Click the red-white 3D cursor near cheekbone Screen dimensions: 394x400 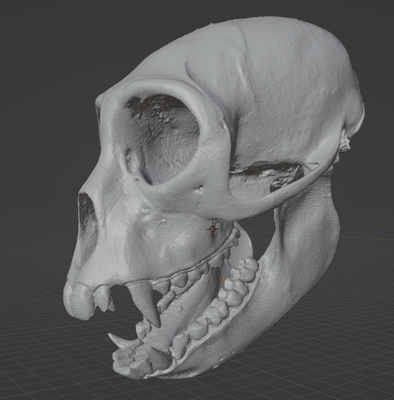click(x=213, y=229)
